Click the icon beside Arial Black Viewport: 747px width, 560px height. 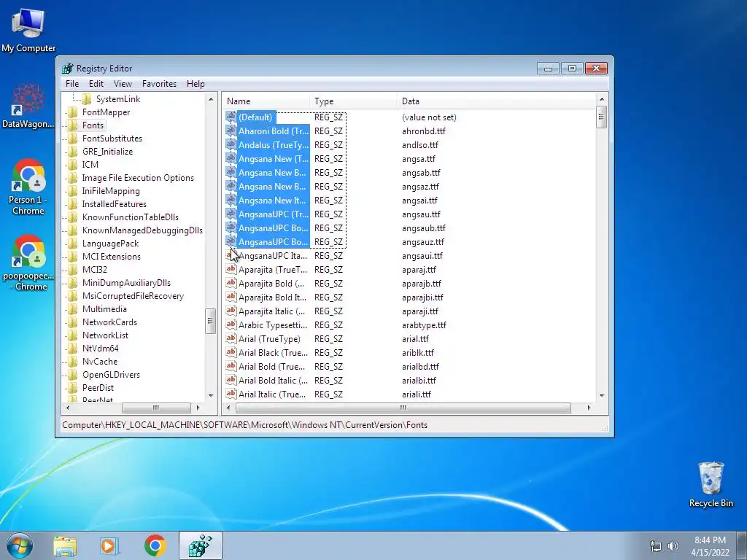(231, 352)
